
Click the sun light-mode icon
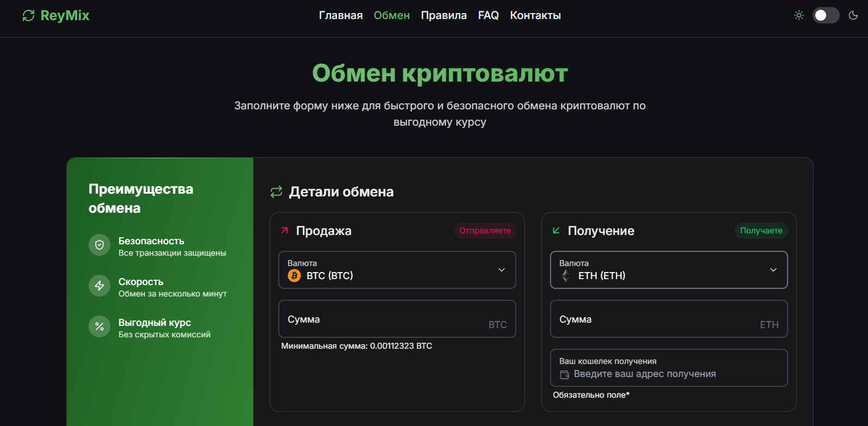[x=799, y=15]
